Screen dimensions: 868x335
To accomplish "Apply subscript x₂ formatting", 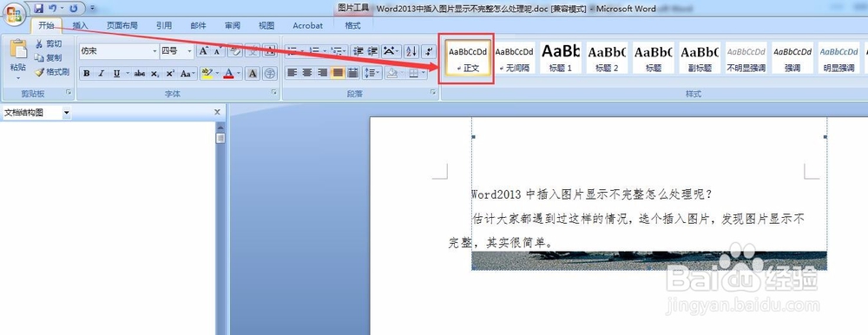I will (x=155, y=74).
